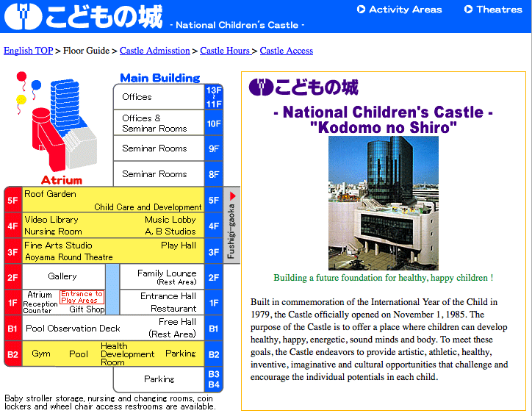Select the blue 3F floor label
The width and height of the screenshot is (532, 416).
coord(214,252)
